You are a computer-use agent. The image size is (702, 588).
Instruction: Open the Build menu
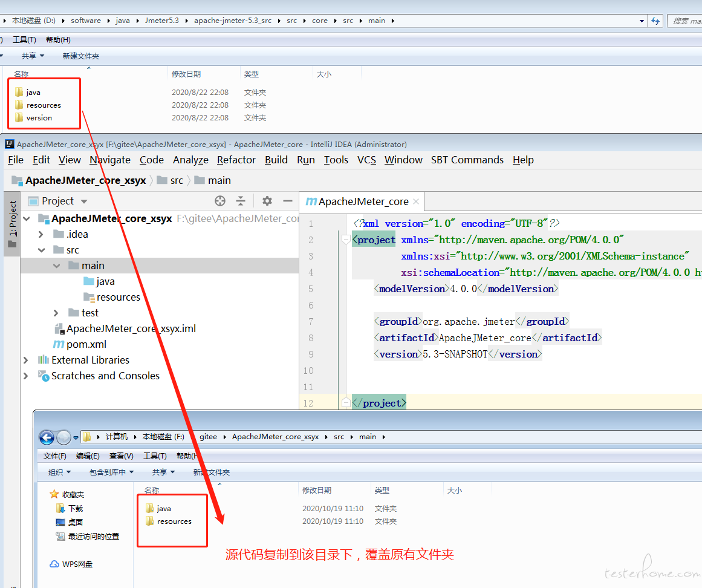click(276, 160)
